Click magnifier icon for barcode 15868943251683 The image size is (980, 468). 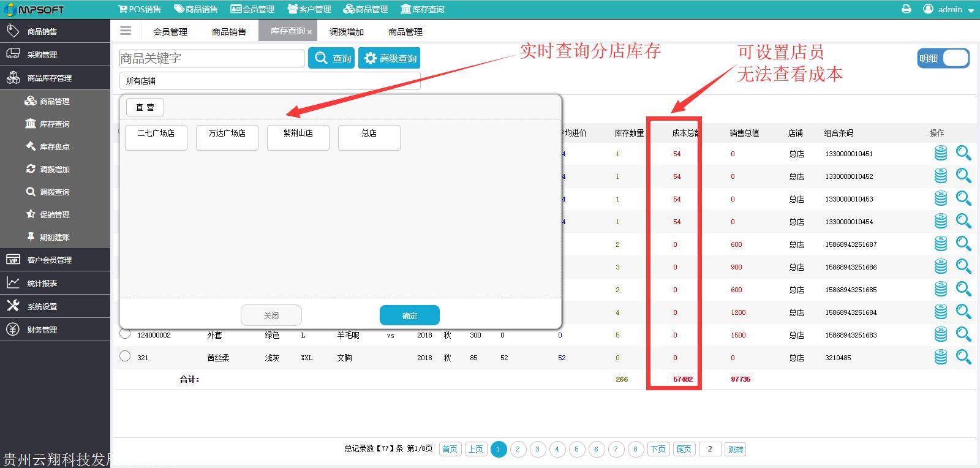pyautogui.click(x=964, y=334)
